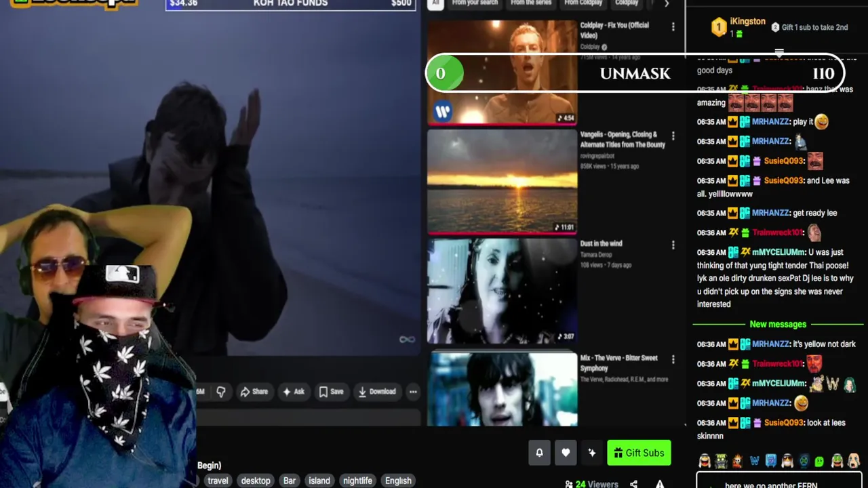Viewport: 868px width, 488px height.
Task: Click the first laughing sheikh emote in emote bar
Action: click(705, 461)
